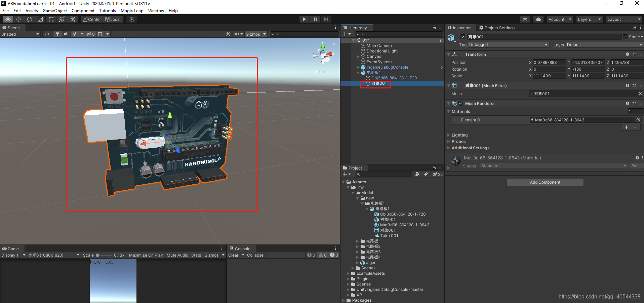Open the Layer Default dropdown

coord(604,45)
